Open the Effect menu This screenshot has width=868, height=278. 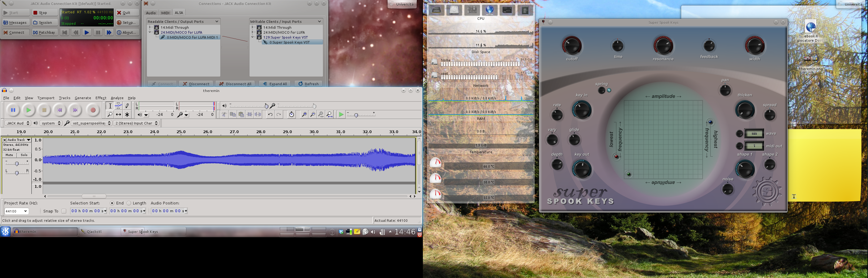pos(101,98)
